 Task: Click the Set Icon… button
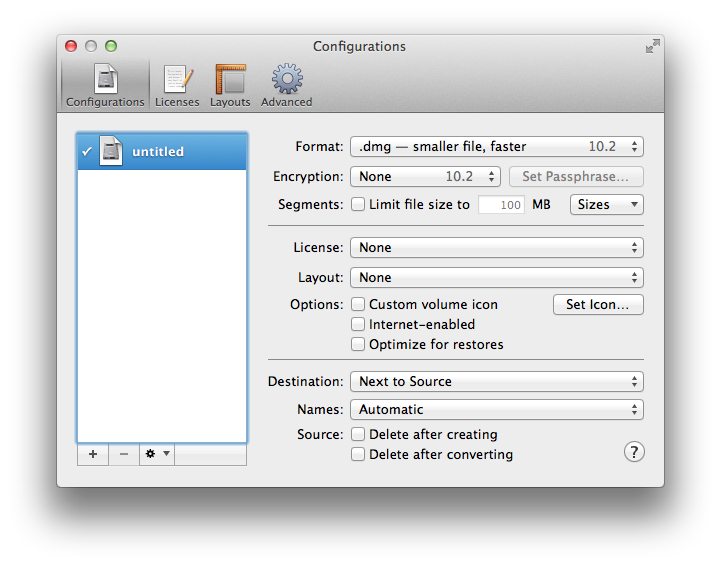pyautogui.click(x=598, y=304)
